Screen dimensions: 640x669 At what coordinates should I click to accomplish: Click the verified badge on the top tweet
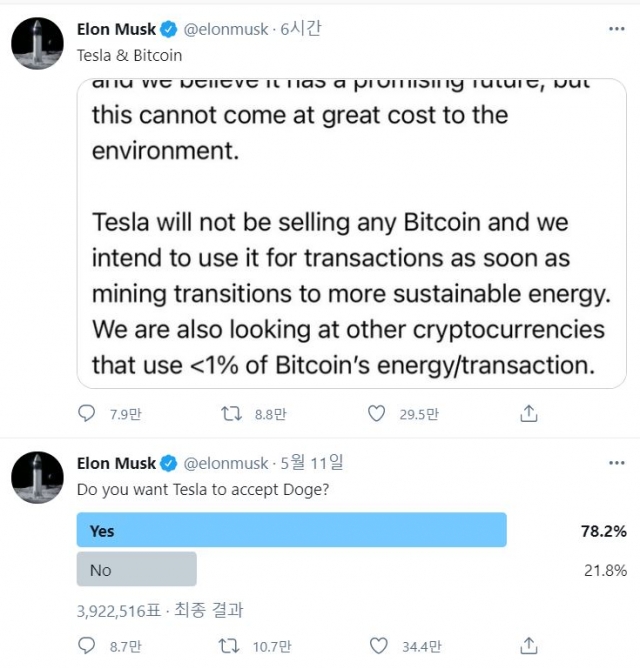click(x=169, y=29)
